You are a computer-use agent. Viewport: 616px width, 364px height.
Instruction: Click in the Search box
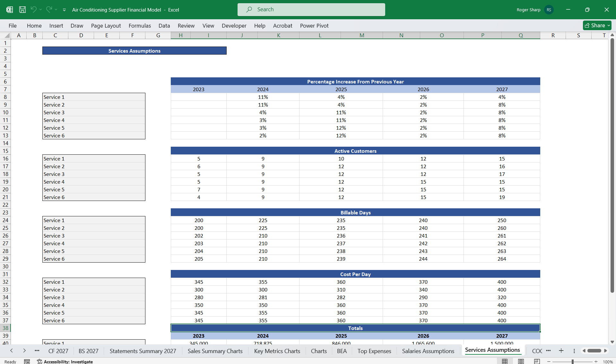tap(311, 10)
